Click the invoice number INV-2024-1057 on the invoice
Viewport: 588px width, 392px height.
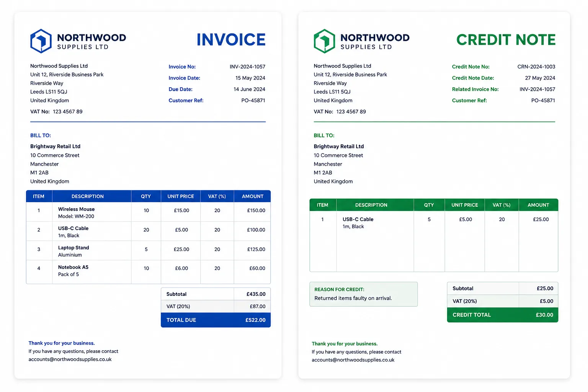(247, 67)
